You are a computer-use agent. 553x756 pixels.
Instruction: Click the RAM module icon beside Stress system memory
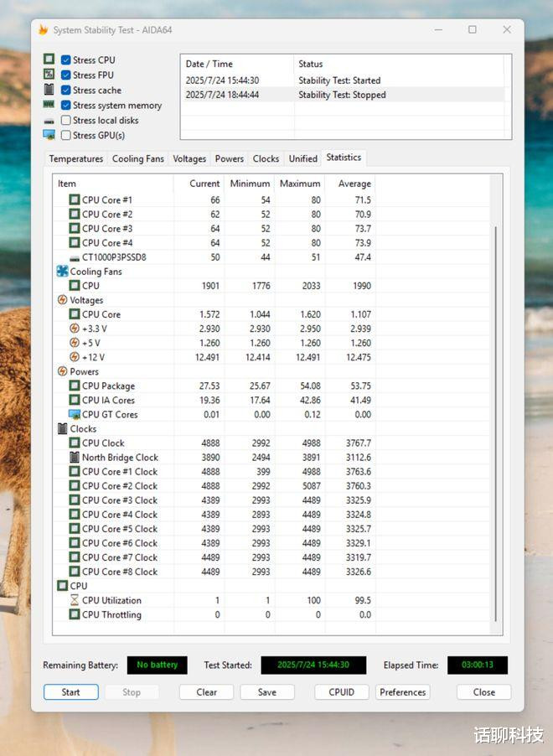pyautogui.click(x=49, y=104)
